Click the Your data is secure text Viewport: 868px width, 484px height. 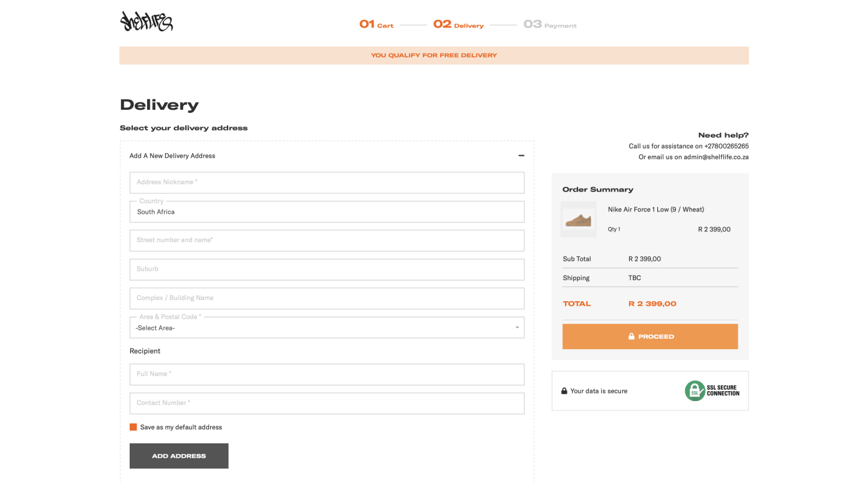point(599,391)
